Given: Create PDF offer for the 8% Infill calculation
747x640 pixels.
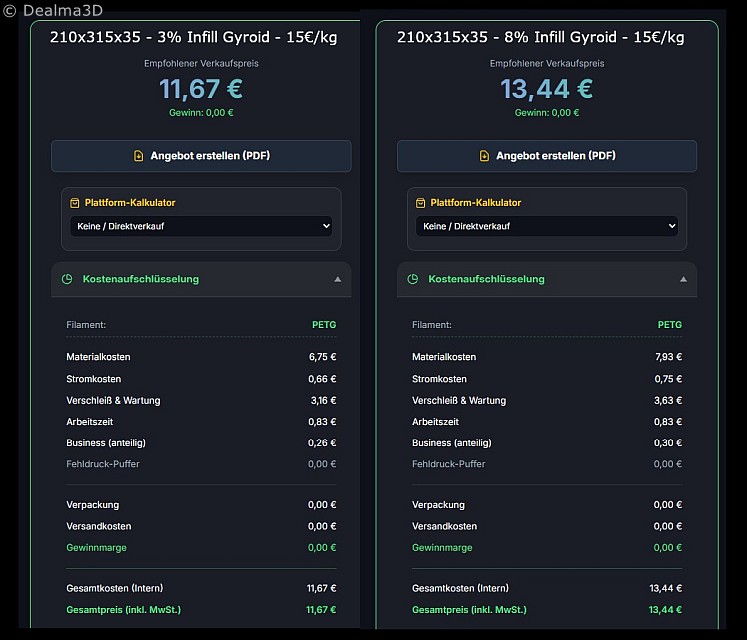Looking at the screenshot, I should (x=547, y=156).
